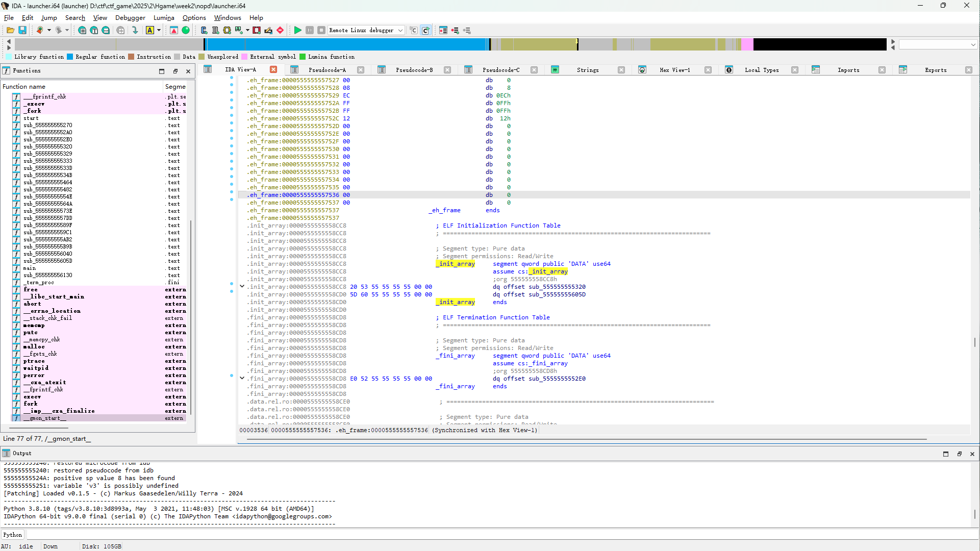Image resolution: width=980 pixels, height=551 pixels.
Task: Click the navigation band pink segment
Action: 747,45
